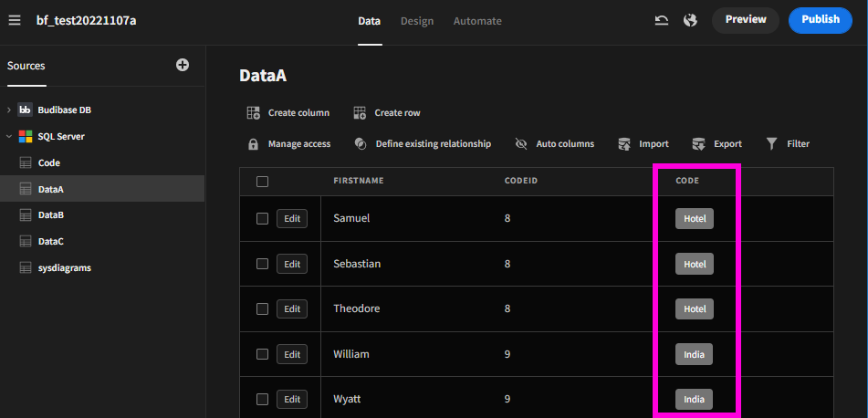The width and height of the screenshot is (868, 418).
Task: Click the India tag in William row
Action: pyautogui.click(x=694, y=354)
